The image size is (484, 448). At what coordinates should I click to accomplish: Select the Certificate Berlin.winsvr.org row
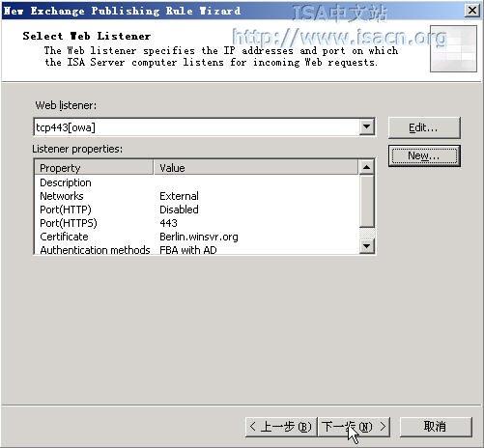(x=197, y=237)
